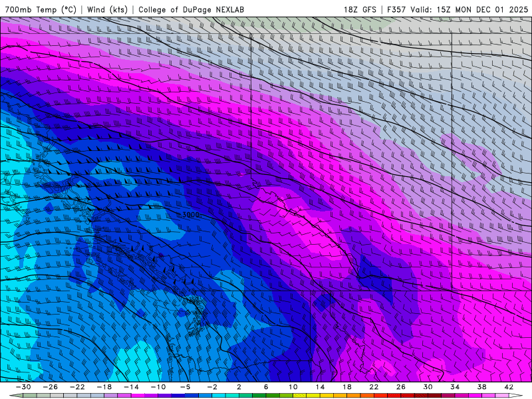Select the "Wind (kts)" header label
532x399 pixels.
[x=107, y=9]
